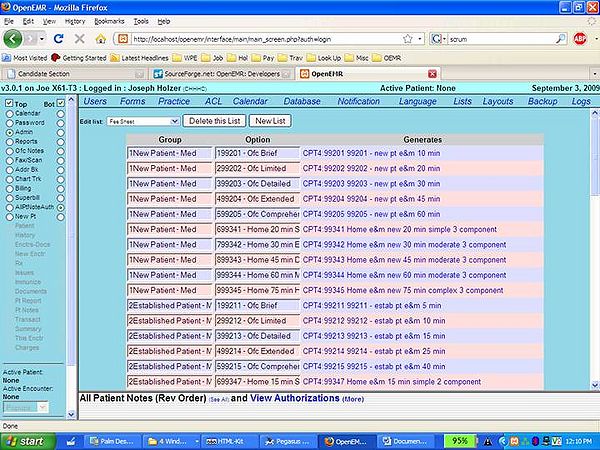Viewport: 600px width, 450px height.
Task: Click the stop loading X icon
Action: (x=79, y=39)
